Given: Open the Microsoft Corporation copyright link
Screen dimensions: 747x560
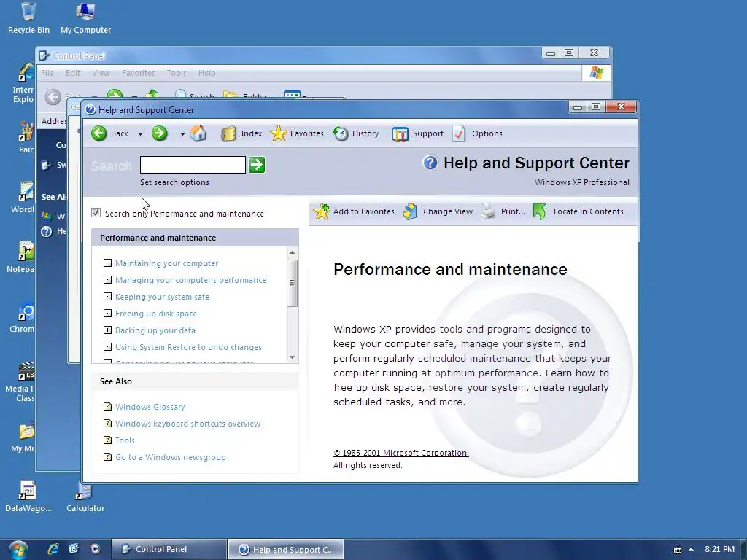Looking at the screenshot, I should (401, 453).
